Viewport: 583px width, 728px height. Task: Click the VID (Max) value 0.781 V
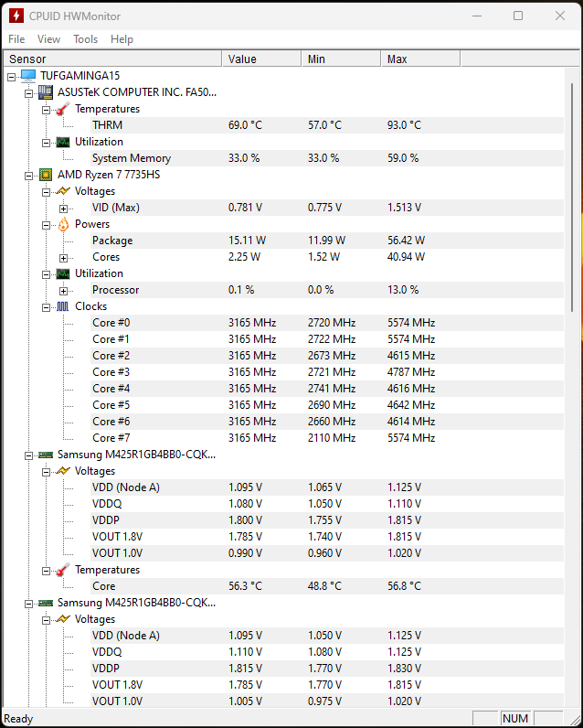(x=245, y=208)
